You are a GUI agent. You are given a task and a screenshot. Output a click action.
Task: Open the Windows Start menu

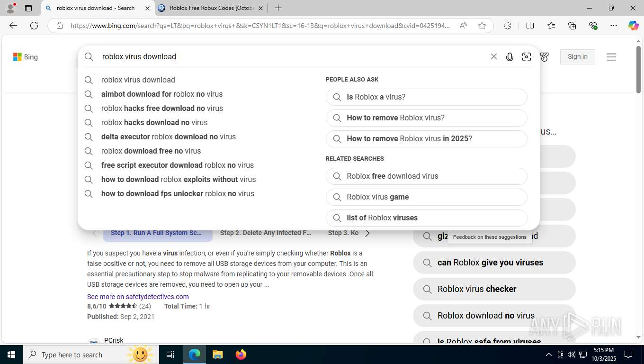pos(11,355)
